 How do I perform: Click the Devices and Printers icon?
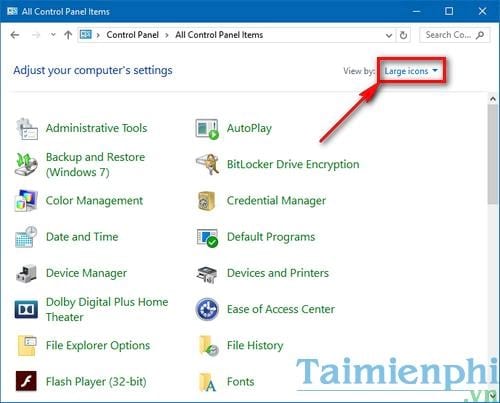[207, 274]
